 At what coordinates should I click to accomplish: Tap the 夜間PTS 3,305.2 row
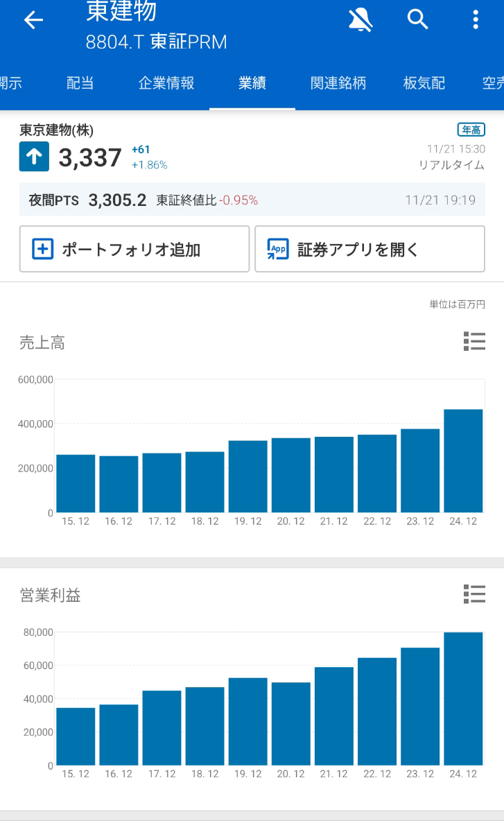(252, 200)
